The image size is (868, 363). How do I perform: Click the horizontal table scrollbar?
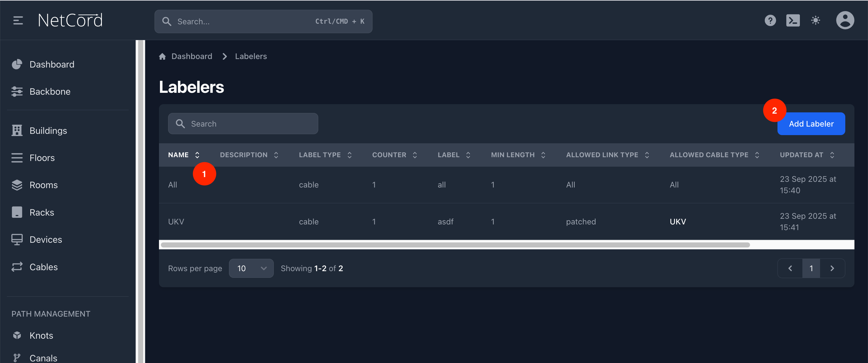[x=455, y=245]
